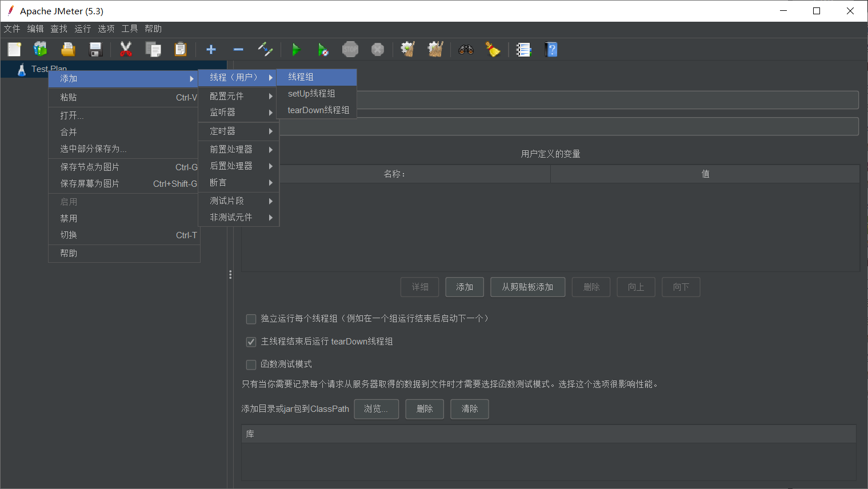Click the Test Plan tree node

tap(49, 69)
